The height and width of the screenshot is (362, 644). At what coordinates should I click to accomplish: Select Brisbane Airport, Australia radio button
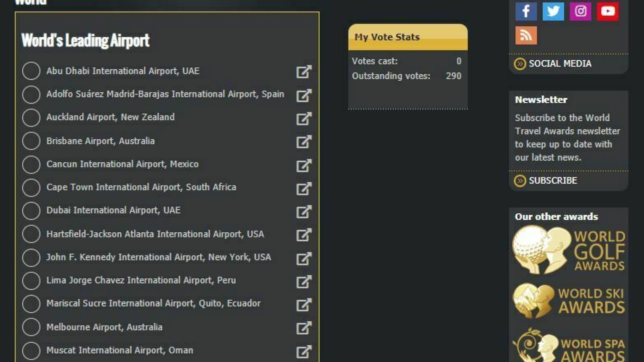(x=31, y=141)
